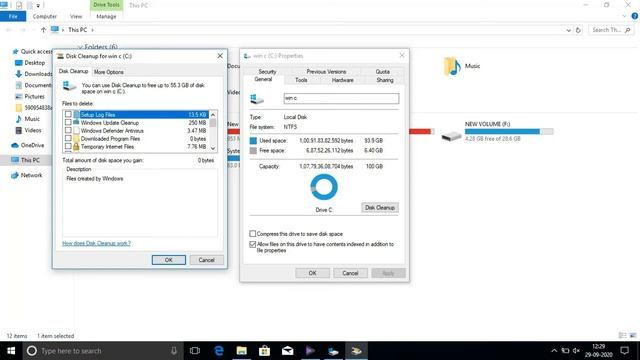Open Sharing tab in Properties
This screenshot has height=360, width=640.
pyautogui.click(x=384, y=80)
